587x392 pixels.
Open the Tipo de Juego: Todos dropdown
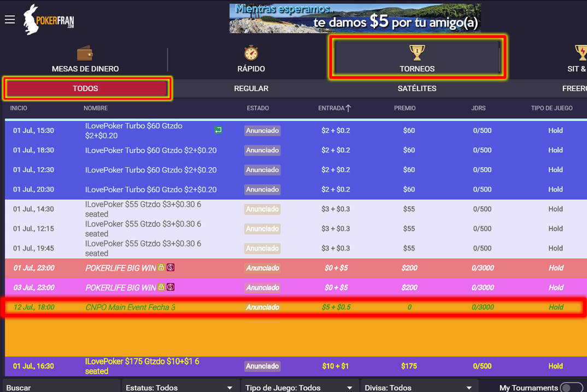(x=300, y=387)
